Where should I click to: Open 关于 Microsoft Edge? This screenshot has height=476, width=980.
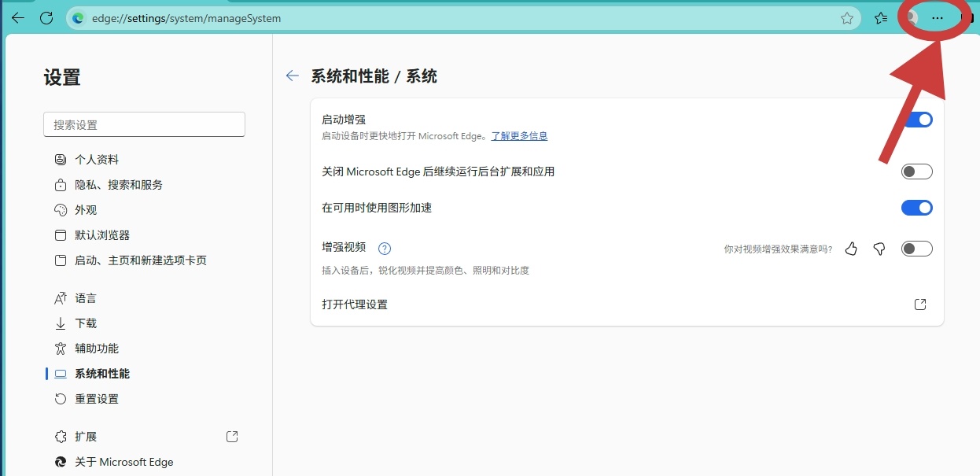tap(123, 462)
